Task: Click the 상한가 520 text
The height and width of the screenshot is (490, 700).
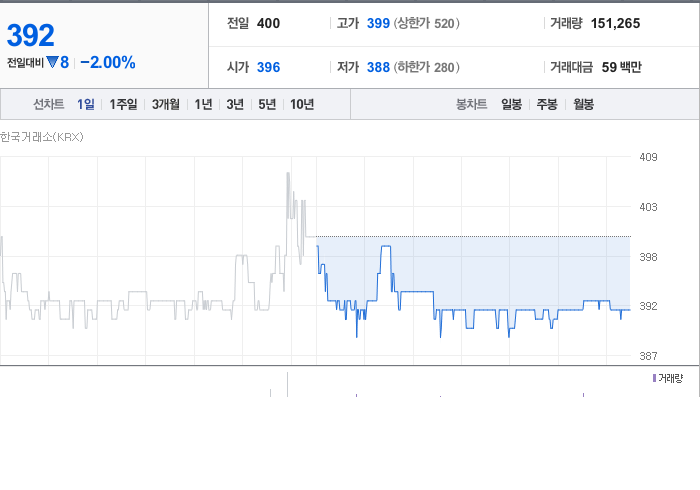Action: pos(426,23)
